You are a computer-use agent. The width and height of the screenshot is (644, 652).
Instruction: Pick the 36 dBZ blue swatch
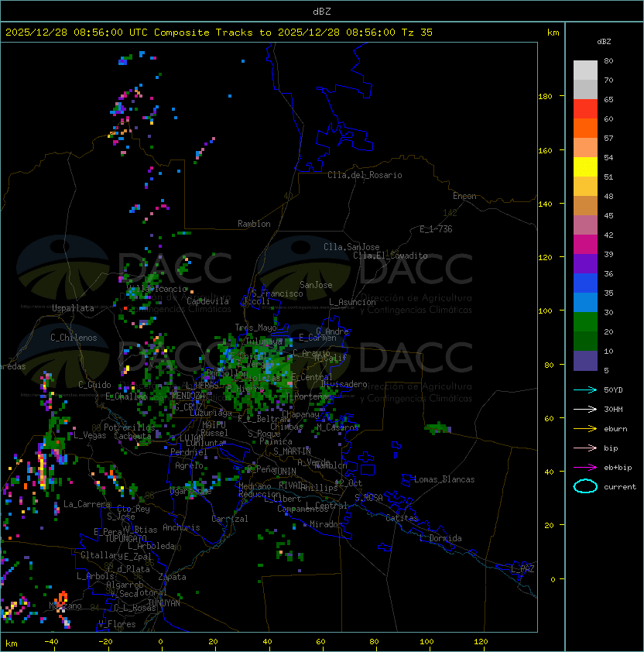coord(585,283)
